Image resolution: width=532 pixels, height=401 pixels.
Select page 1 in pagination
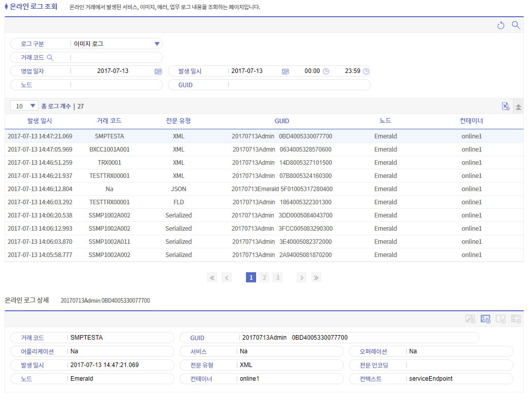[251, 277]
